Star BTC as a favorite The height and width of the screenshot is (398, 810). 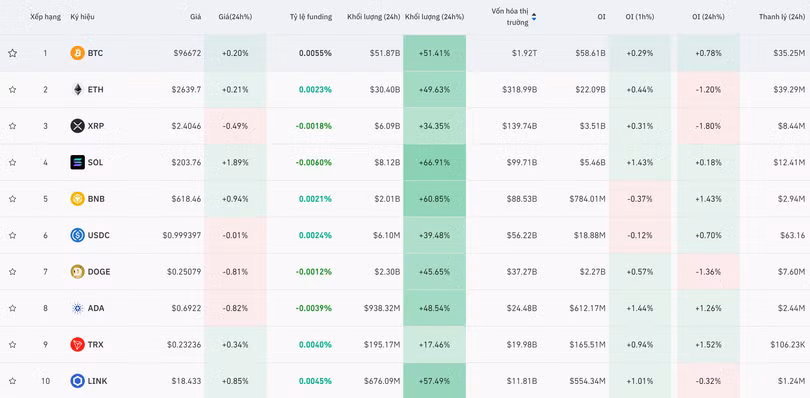[x=12, y=53]
